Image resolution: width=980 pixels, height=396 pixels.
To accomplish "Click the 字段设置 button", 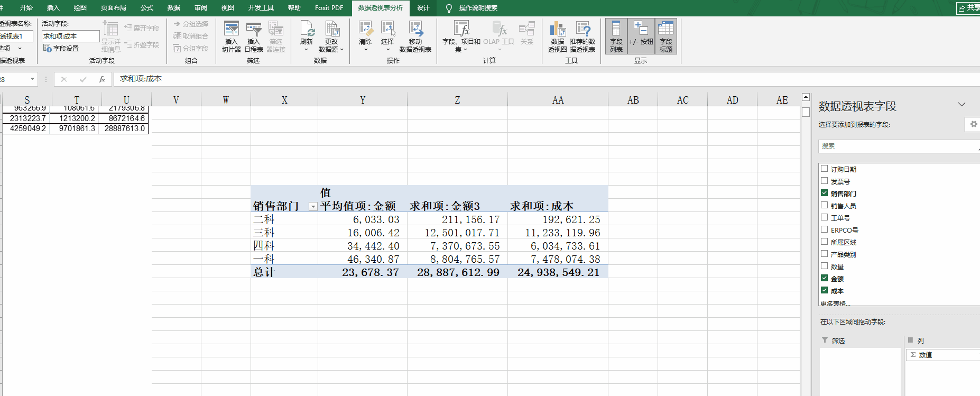I will tap(61, 48).
